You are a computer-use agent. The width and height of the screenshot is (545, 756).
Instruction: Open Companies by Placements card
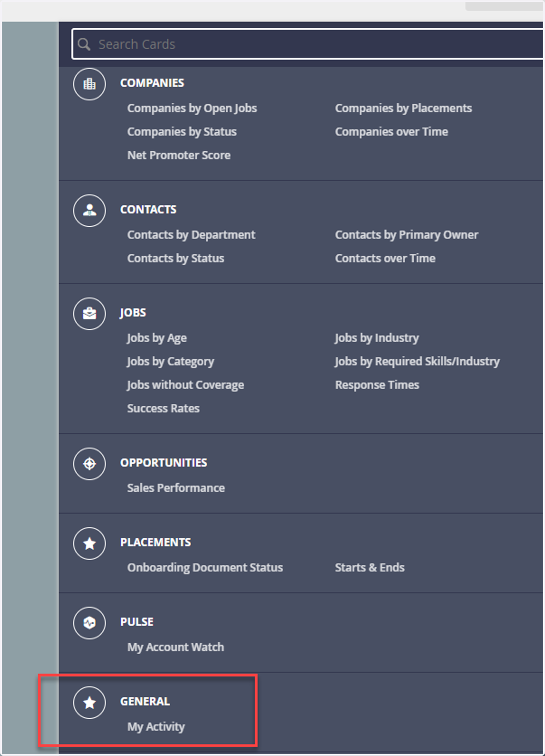(x=403, y=108)
